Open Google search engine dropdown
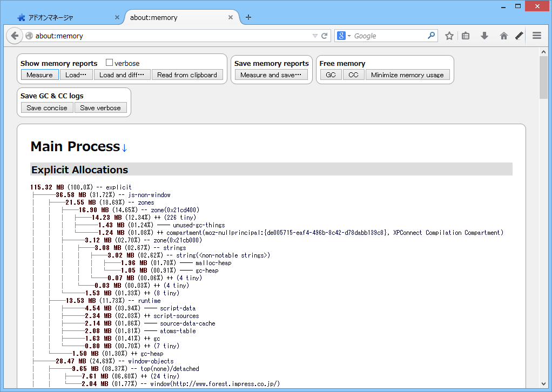Viewport: 552px width, 392px height. 344,36
